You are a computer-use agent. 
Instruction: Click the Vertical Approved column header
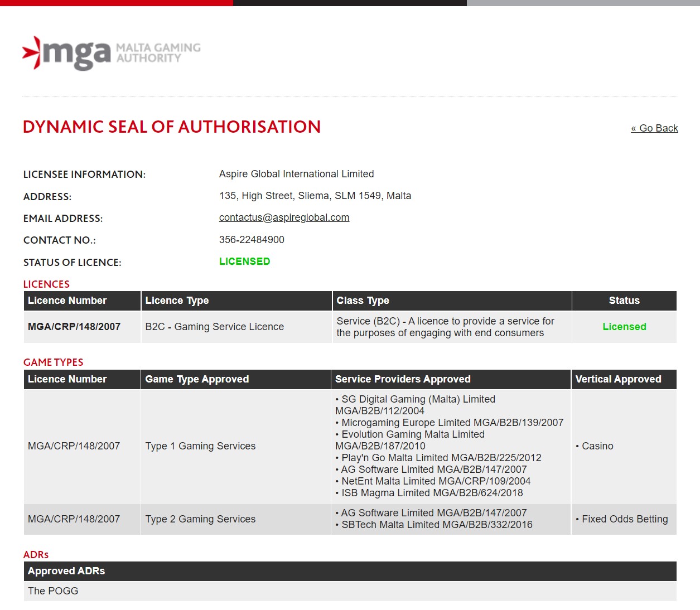(624, 379)
